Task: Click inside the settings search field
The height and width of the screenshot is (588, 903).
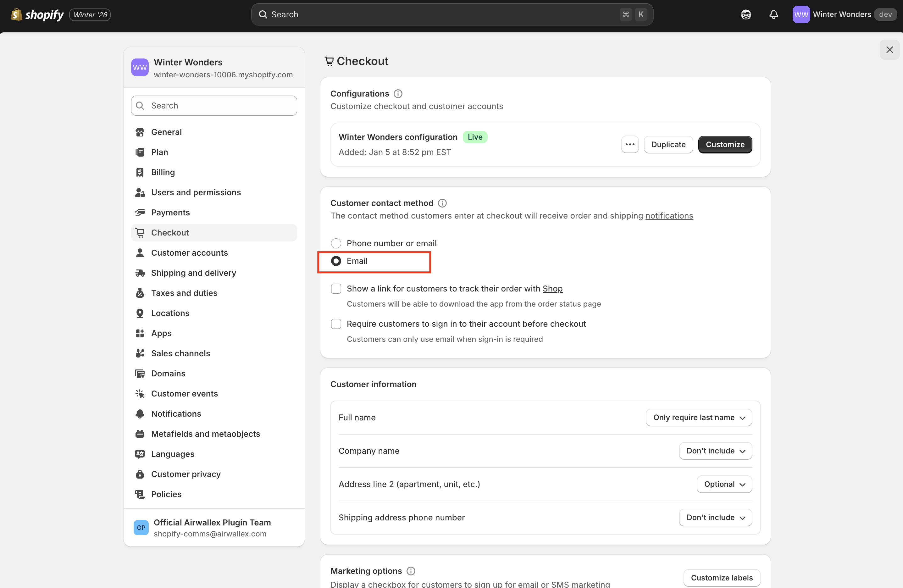Action: 213,105
